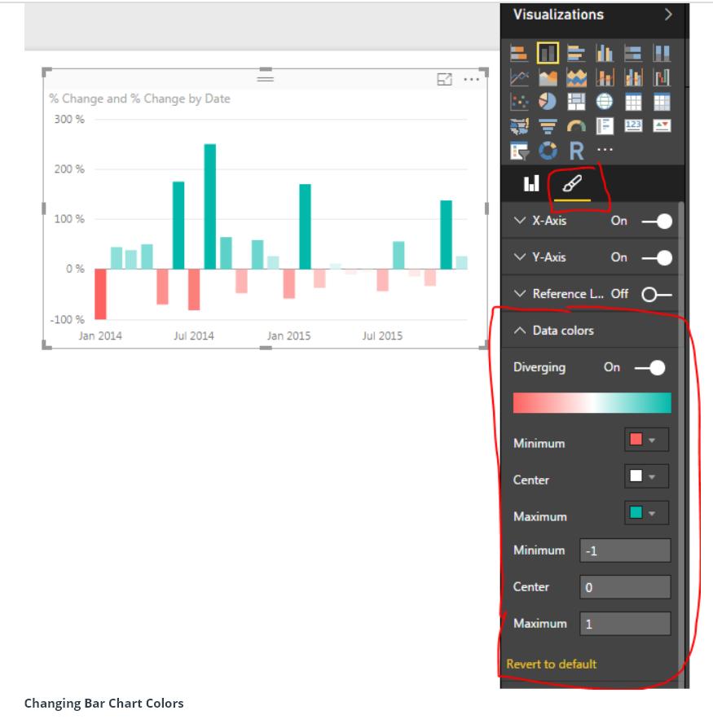Click the chart's Focus mode icon
Viewport: 713px width, 728px height.
click(x=445, y=79)
